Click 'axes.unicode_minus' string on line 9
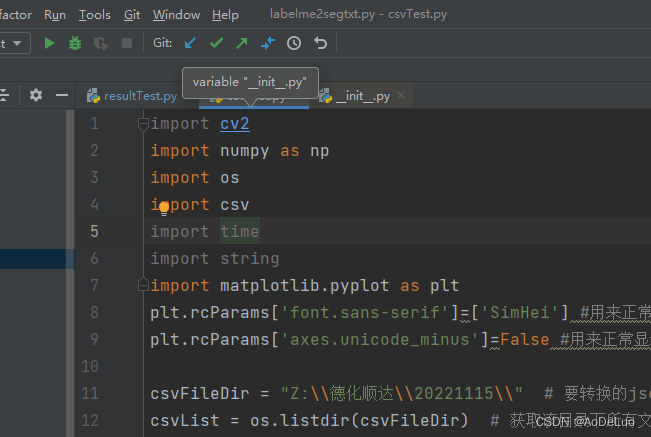Image resolution: width=651 pixels, height=437 pixels. [x=379, y=339]
